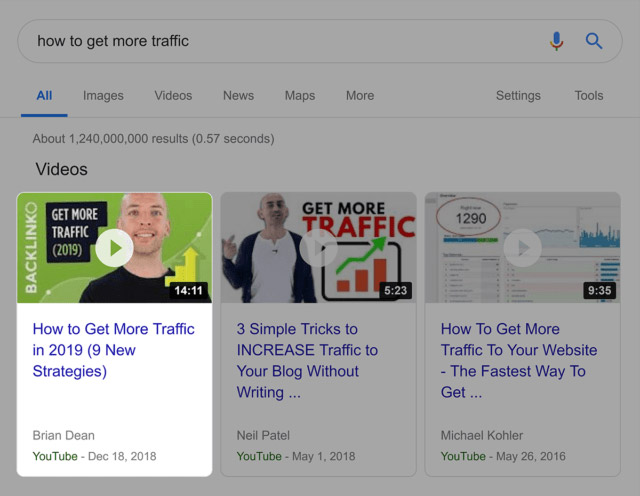Expand the Tools filter options
This screenshot has width=640, height=496.
tap(589, 96)
